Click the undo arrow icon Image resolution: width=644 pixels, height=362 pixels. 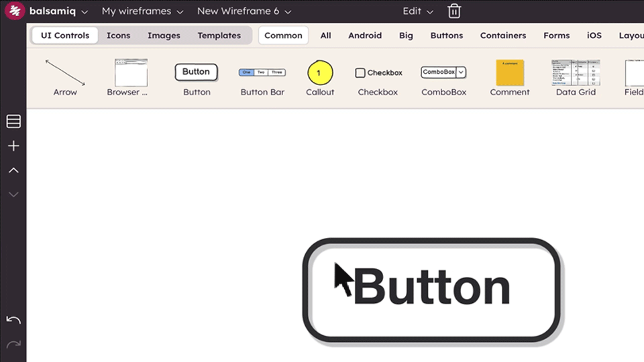13,320
